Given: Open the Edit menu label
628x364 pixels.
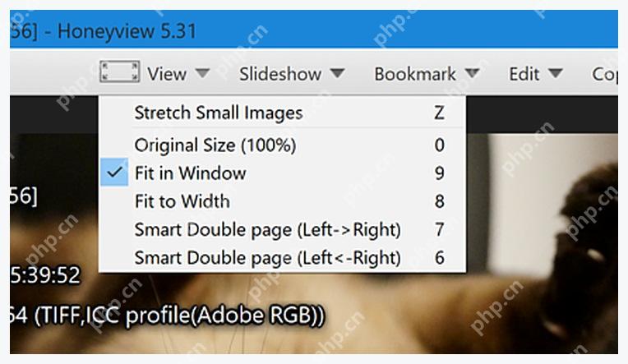Looking at the screenshot, I should pyautogui.click(x=524, y=74).
